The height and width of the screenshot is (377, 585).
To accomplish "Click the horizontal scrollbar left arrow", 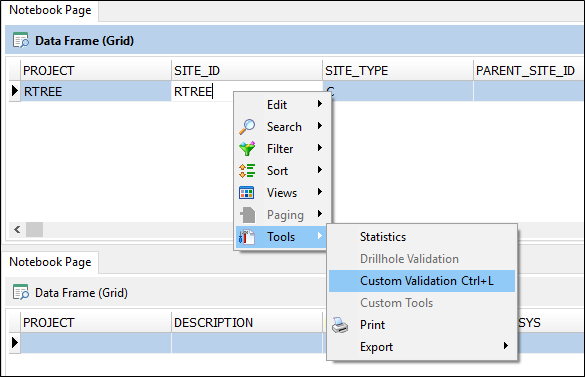I will click(x=17, y=229).
